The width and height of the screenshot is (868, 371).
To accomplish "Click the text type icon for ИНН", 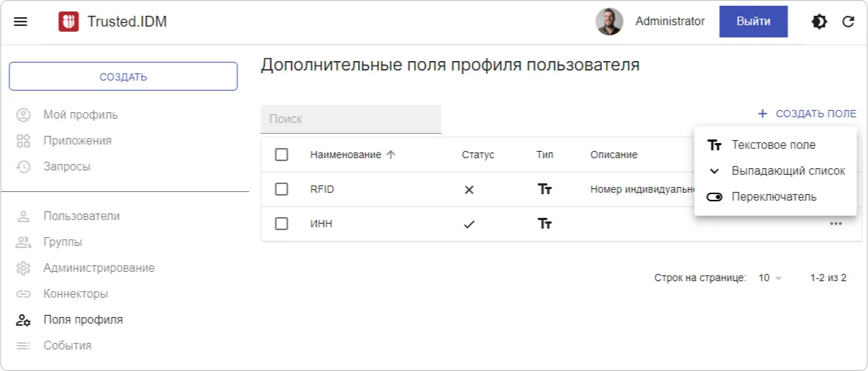I will pos(545,224).
